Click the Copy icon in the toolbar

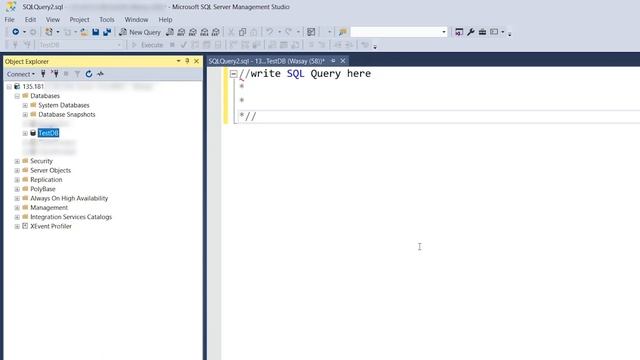(242, 32)
